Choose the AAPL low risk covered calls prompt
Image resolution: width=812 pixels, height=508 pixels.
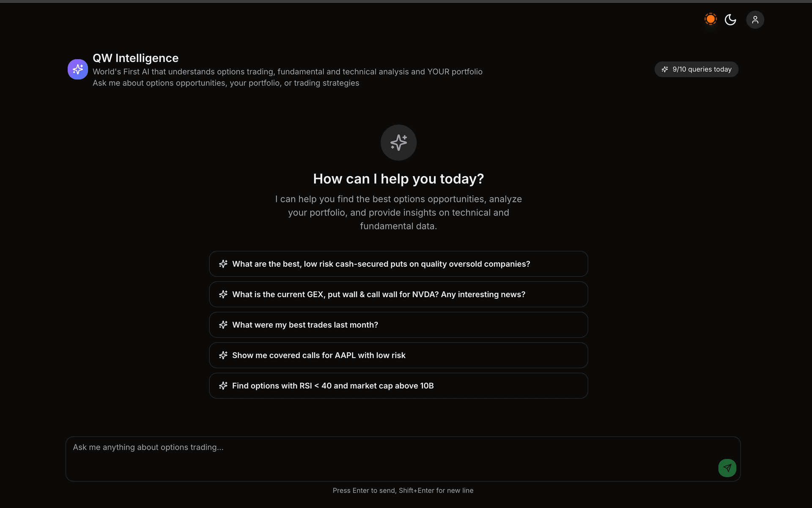398,355
